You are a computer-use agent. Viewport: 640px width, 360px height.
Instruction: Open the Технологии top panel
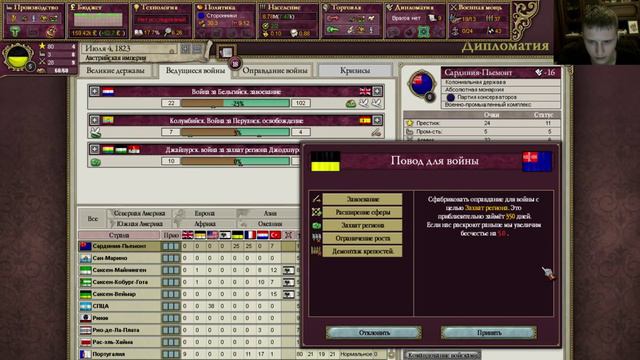[x=161, y=20]
